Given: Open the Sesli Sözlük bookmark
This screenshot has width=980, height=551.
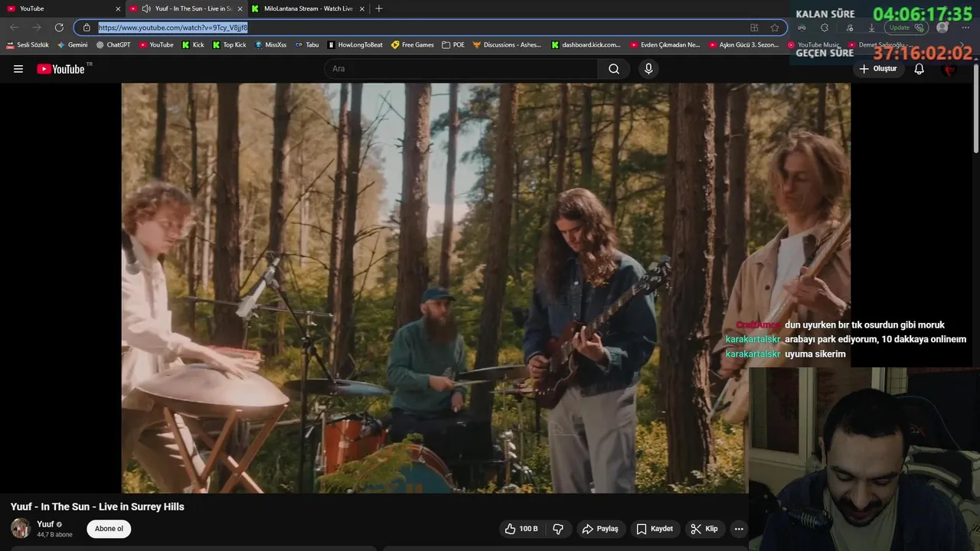Looking at the screenshot, I should tap(28, 45).
